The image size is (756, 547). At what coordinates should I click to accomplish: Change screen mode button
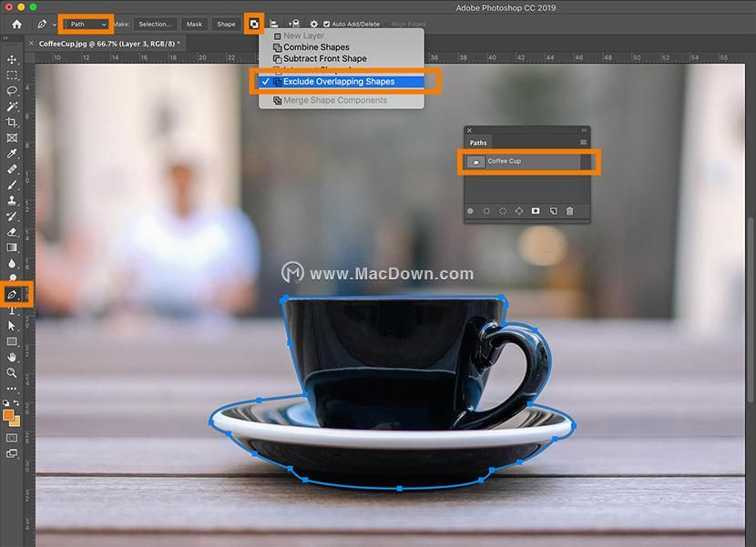pyautogui.click(x=12, y=453)
